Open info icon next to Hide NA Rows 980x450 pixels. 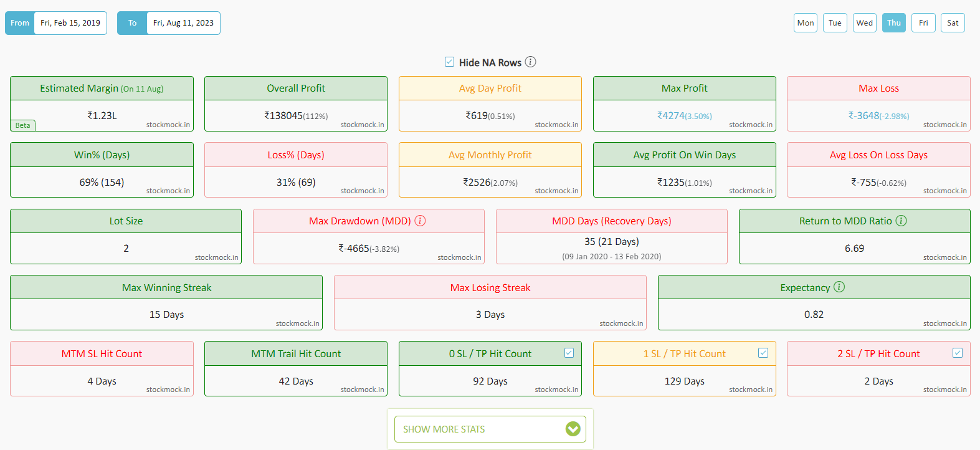tap(530, 62)
